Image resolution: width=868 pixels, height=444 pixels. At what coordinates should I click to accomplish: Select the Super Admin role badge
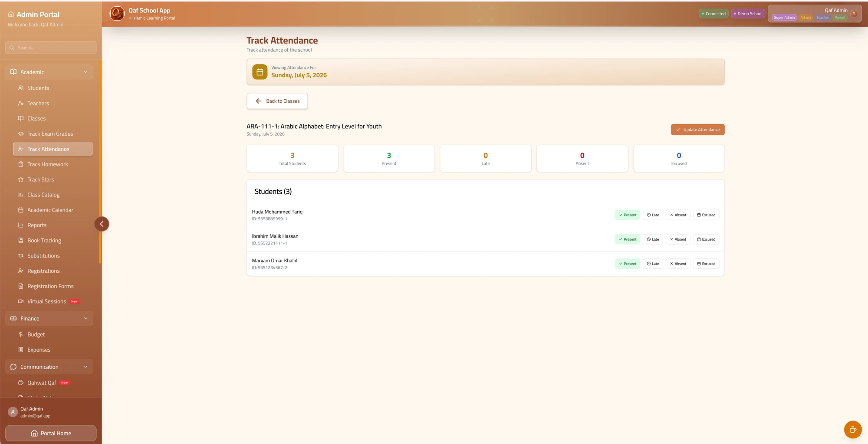pos(784,18)
